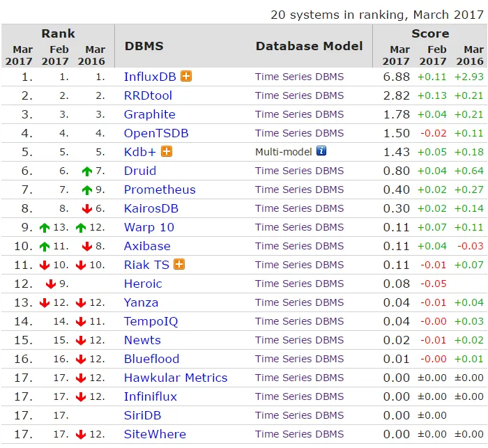Click the -0.05 change in the Heroic row
488x448 pixels.
tap(433, 284)
